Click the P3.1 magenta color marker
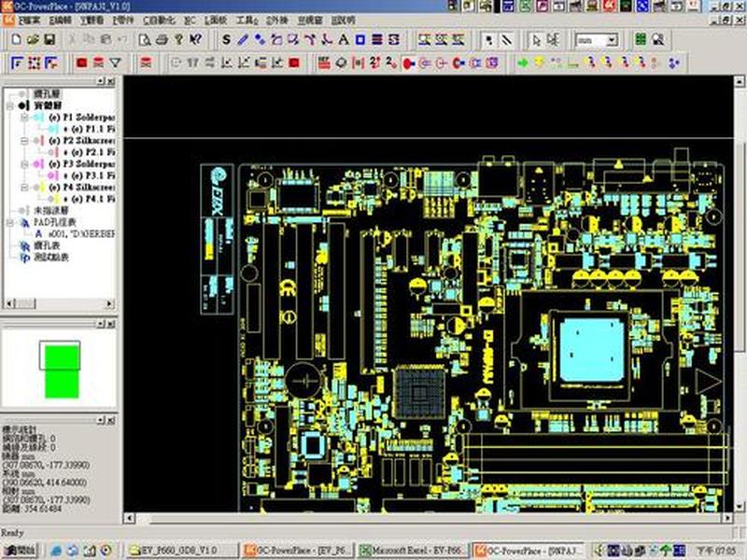Screen dimensions: 747x560 (x=53, y=175)
